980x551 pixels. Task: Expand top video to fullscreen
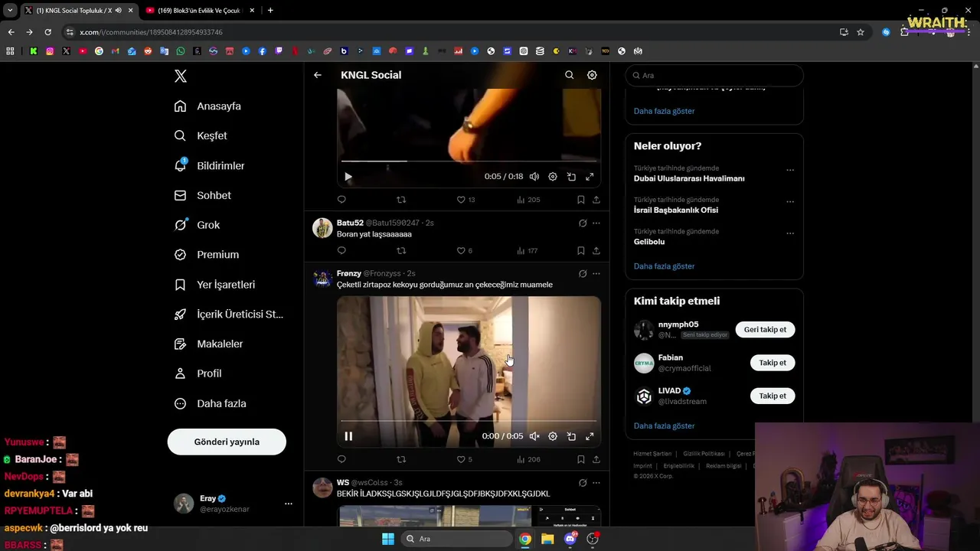tap(590, 177)
